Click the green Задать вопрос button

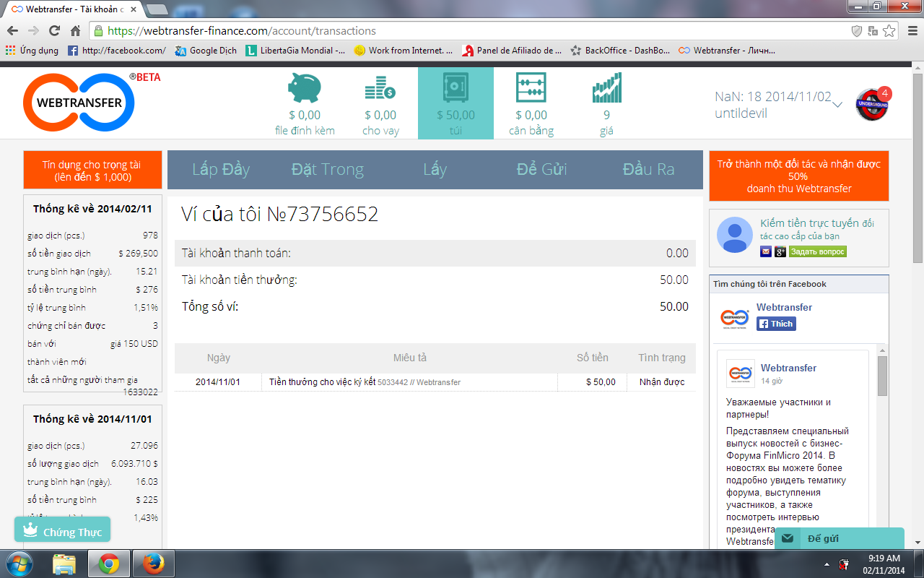(817, 251)
